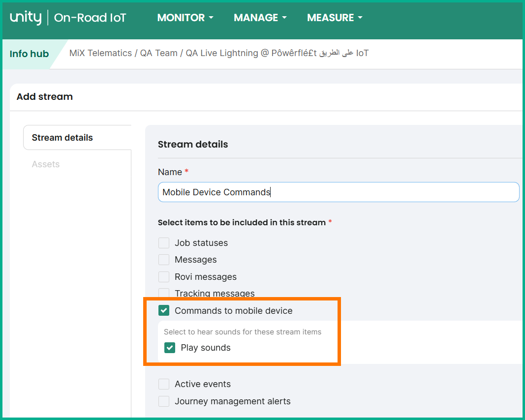Enable the Tracking messages checkbox
The height and width of the screenshot is (420, 525).
tap(164, 293)
